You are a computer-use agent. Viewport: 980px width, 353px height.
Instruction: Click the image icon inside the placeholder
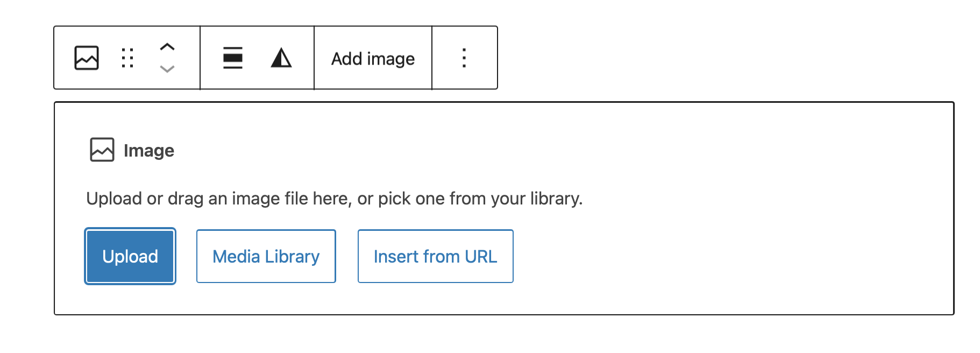[102, 150]
